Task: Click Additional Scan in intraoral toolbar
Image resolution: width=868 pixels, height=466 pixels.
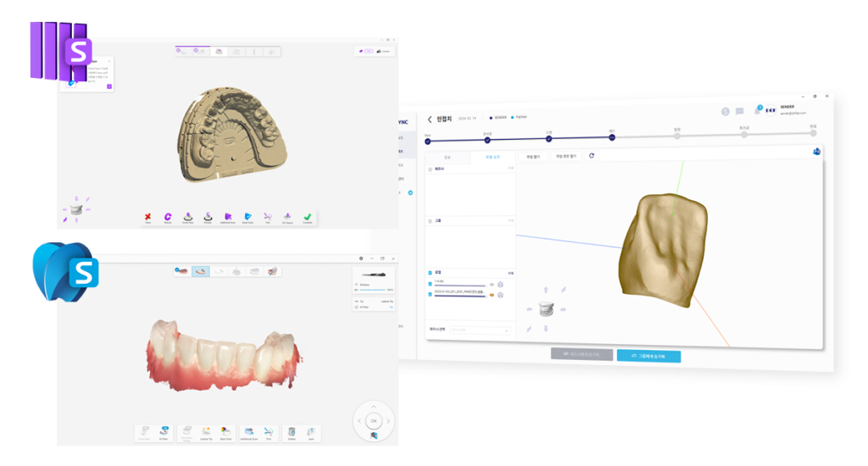Action: [x=248, y=433]
